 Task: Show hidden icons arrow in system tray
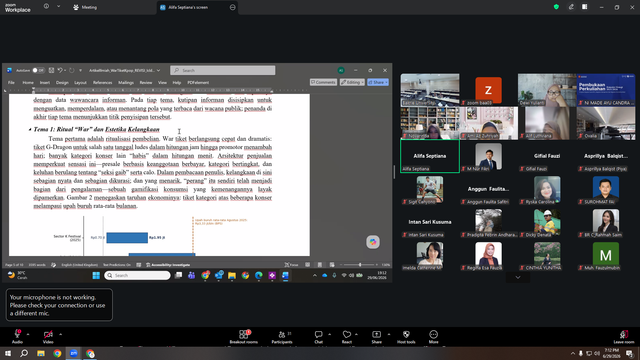pyautogui.click(x=573, y=353)
